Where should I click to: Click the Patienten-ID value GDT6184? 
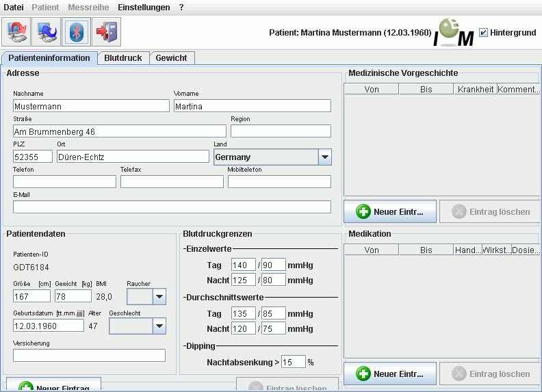pos(31,267)
